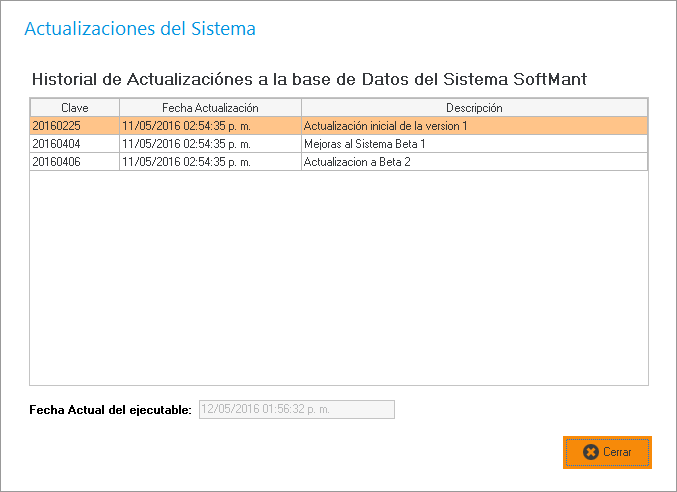Select the clave 20160404 cell

(x=75, y=144)
